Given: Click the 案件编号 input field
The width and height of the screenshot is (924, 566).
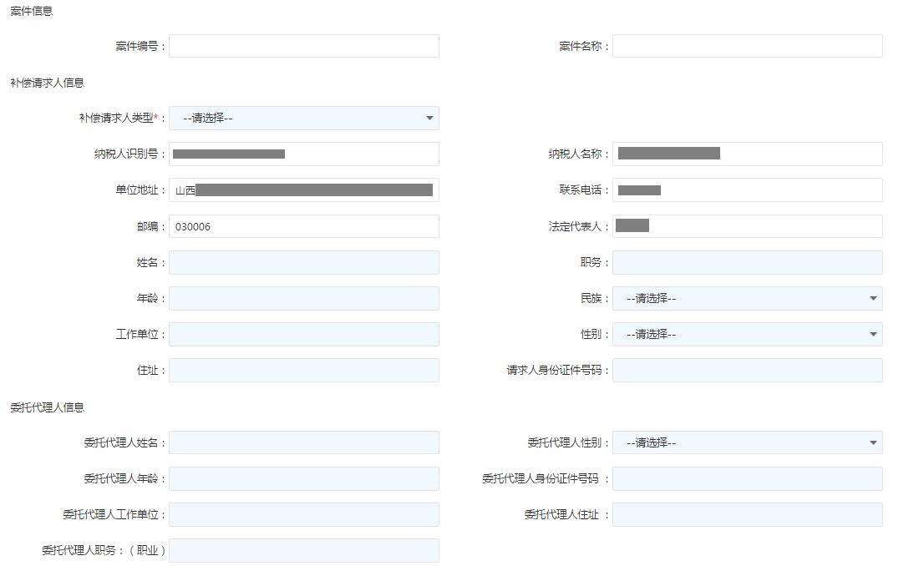Looking at the screenshot, I should point(303,46).
